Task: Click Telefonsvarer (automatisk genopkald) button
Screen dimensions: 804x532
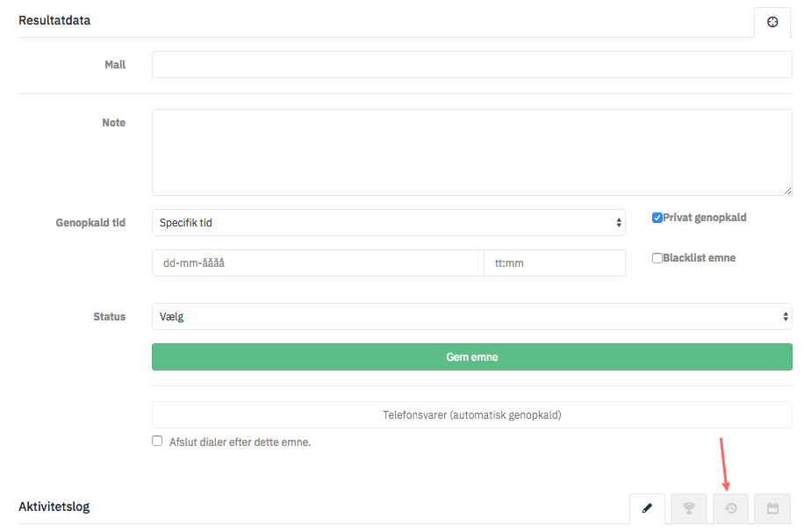Action: tap(471, 415)
